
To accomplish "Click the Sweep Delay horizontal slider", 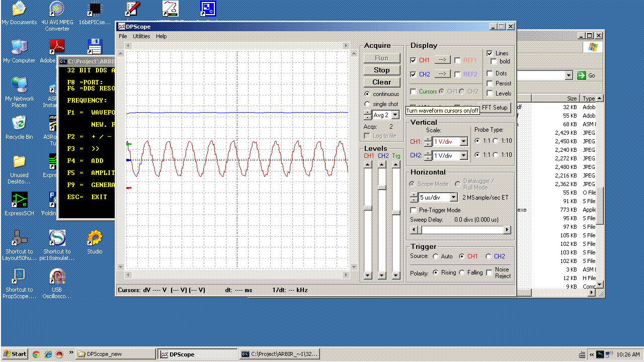I will click(461, 230).
